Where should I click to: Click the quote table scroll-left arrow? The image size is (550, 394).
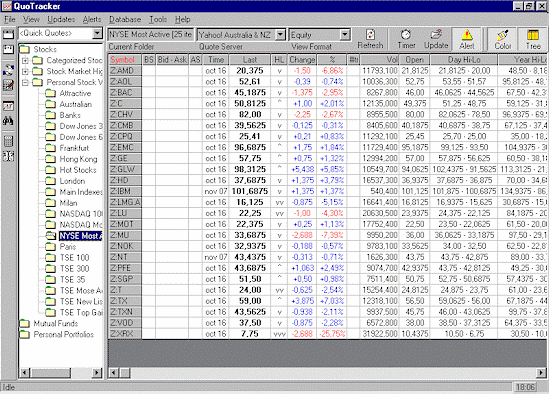tap(113, 372)
